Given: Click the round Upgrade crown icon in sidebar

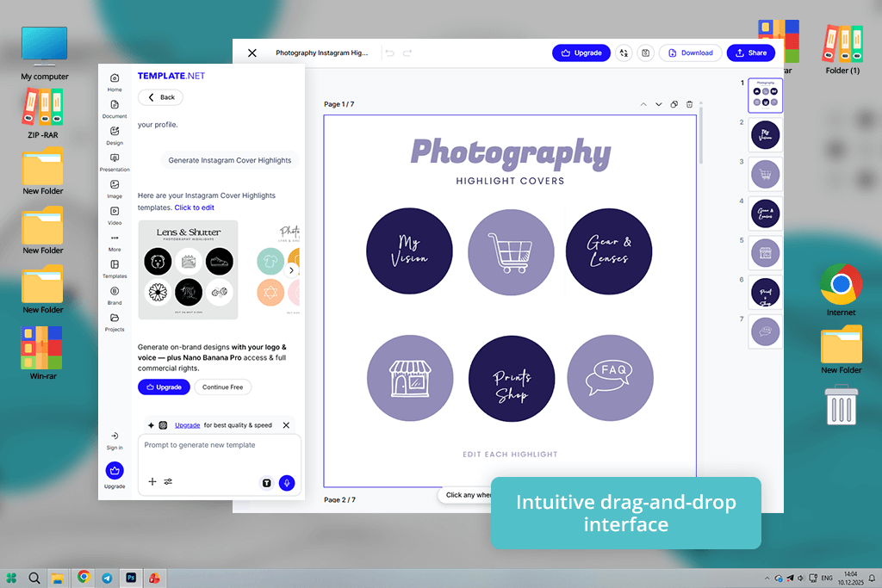Looking at the screenshot, I should (x=115, y=471).
